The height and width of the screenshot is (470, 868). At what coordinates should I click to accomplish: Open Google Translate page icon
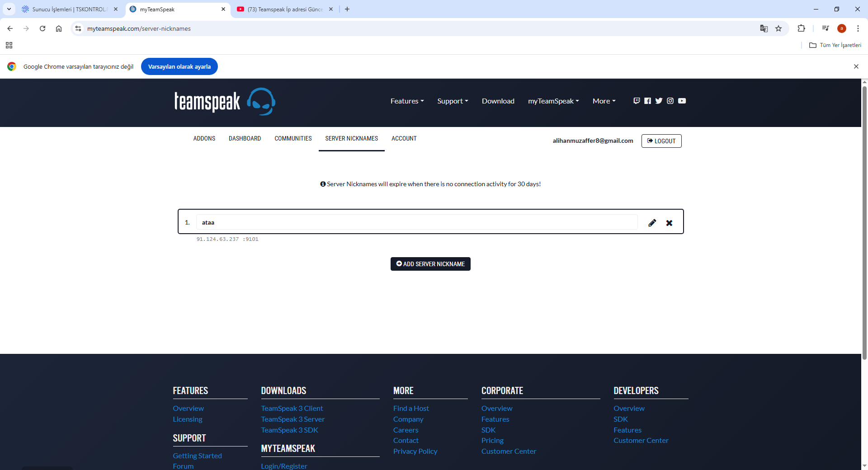tap(764, 28)
